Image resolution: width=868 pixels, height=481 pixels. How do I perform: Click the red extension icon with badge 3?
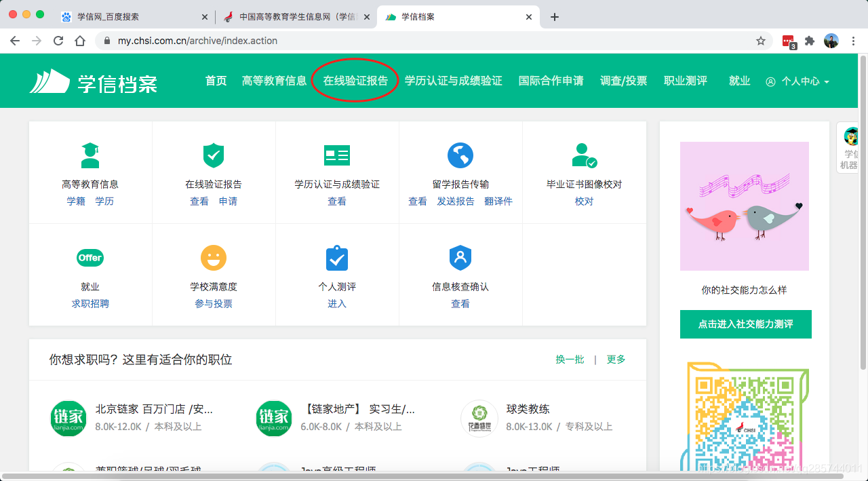(x=789, y=41)
